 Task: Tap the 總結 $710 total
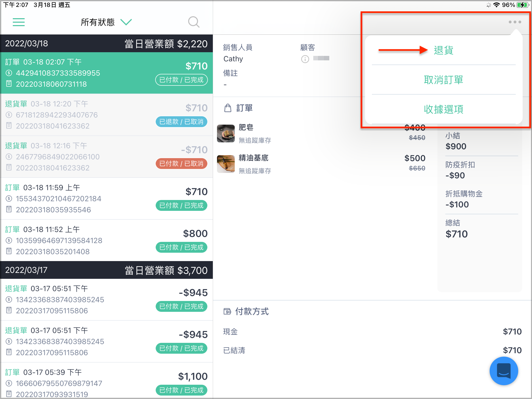(456, 229)
